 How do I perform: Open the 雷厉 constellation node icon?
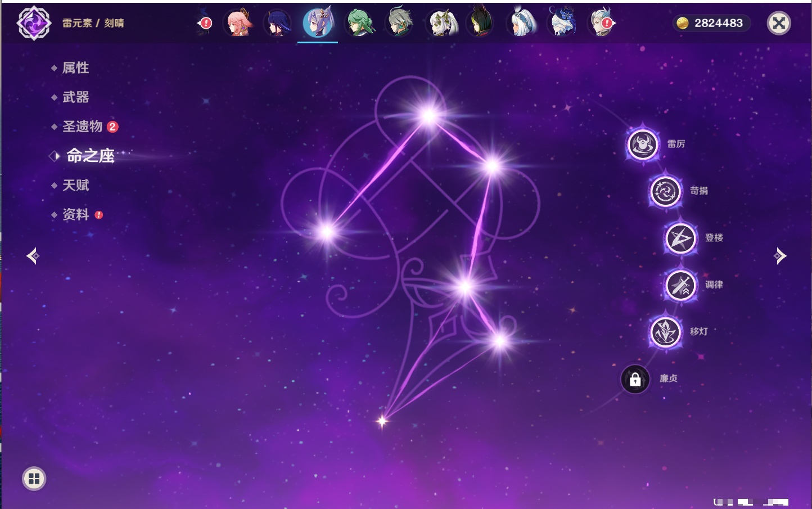coord(643,144)
